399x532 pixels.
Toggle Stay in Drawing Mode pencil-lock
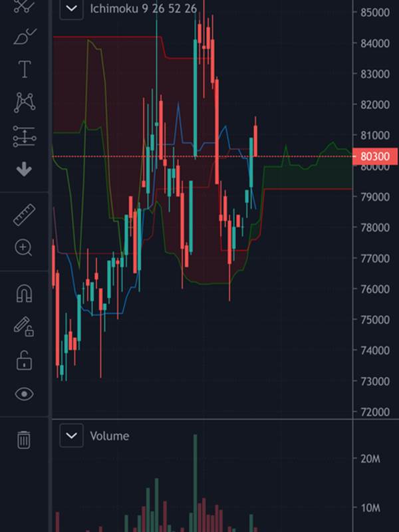pyautogui.click(x=24, y=327)
